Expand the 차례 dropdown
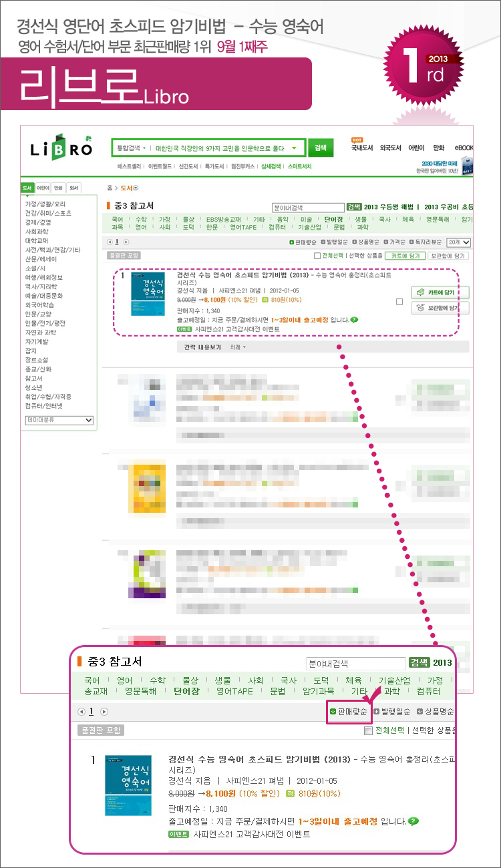 point(238,348)
